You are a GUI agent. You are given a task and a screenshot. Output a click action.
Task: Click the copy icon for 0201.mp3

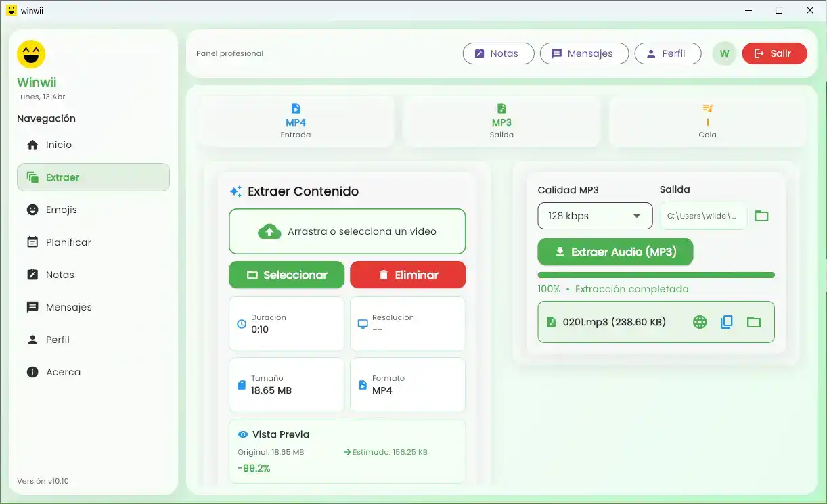point(727,322)
